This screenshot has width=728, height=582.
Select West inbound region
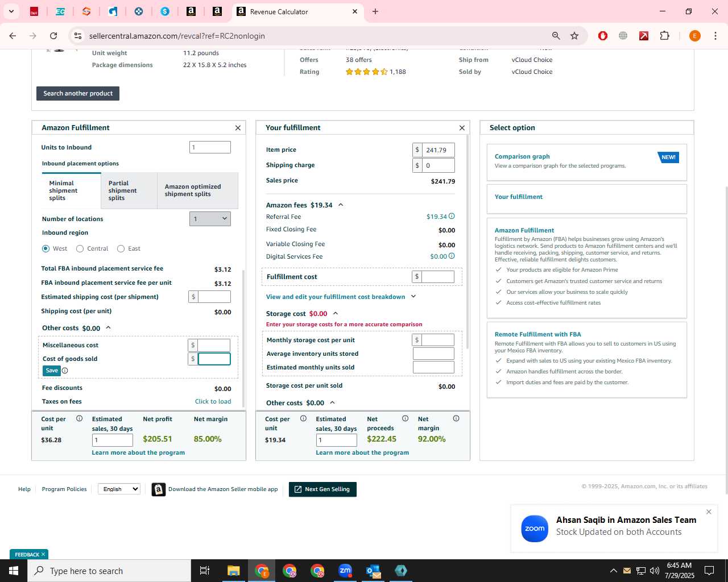[46, 248]
